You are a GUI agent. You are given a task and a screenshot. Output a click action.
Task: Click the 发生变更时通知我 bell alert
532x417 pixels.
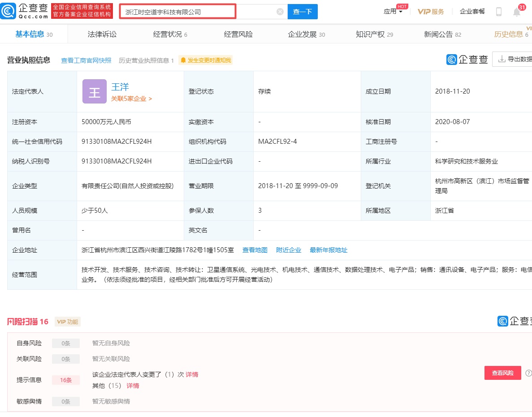(206, 60)
